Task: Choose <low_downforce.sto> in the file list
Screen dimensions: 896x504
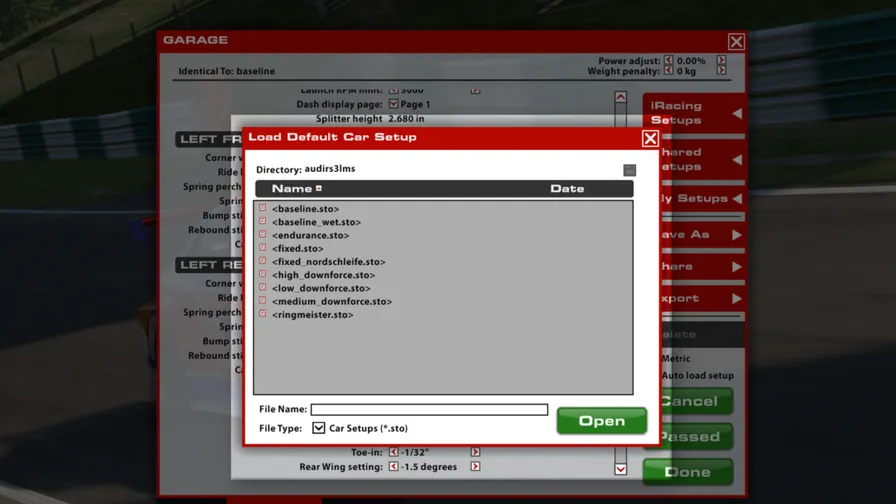Action: [321, 288]
